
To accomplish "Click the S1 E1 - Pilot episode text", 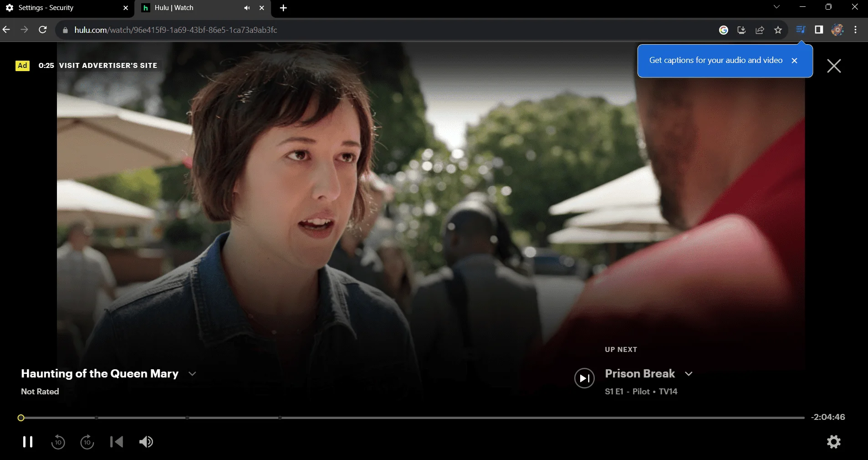I will pos(627,392).
